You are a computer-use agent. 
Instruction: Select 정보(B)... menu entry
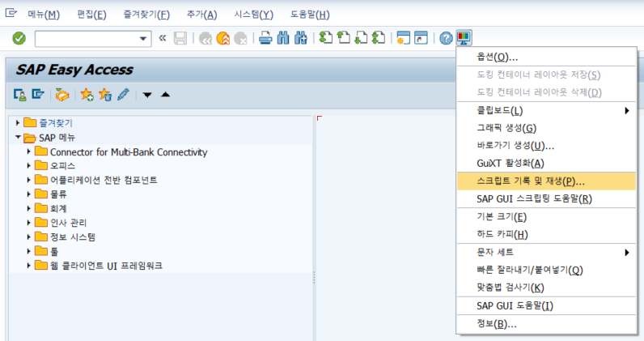pos(546,324)
